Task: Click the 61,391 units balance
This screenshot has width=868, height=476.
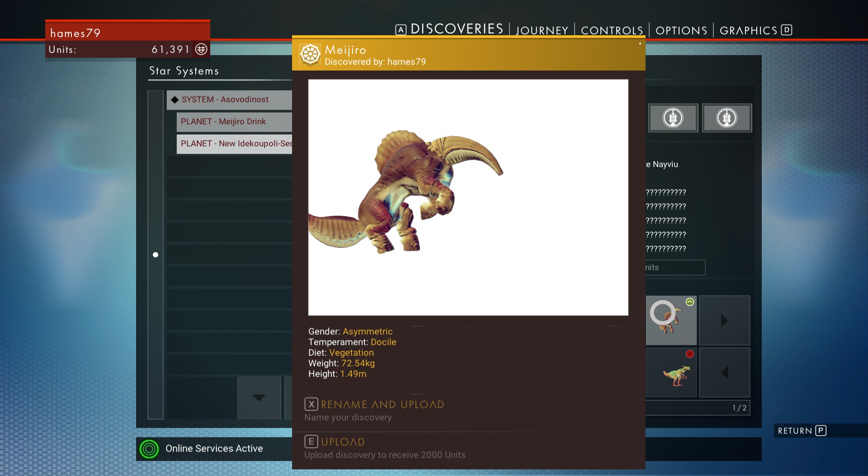Action: (170, 49)
